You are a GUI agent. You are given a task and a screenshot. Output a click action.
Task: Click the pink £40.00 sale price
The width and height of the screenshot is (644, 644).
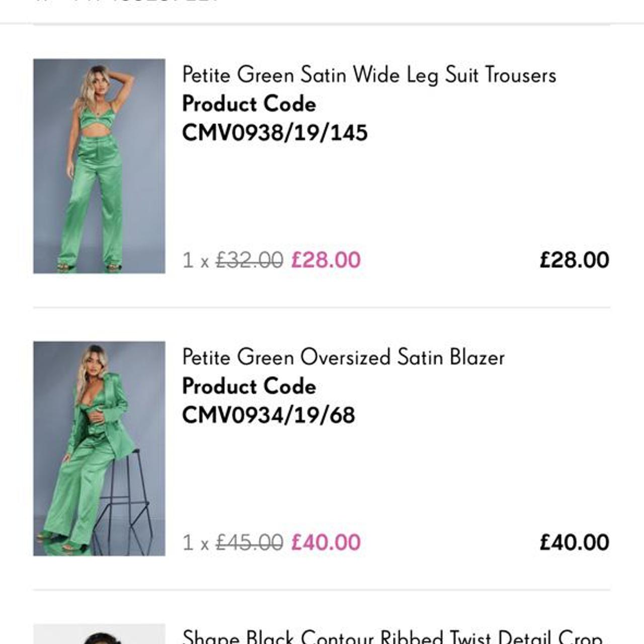(x=326, y=542)
